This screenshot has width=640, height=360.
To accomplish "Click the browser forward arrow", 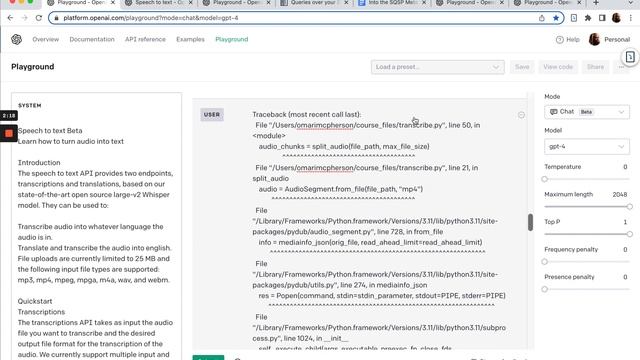I will click(x=24, y=18).
